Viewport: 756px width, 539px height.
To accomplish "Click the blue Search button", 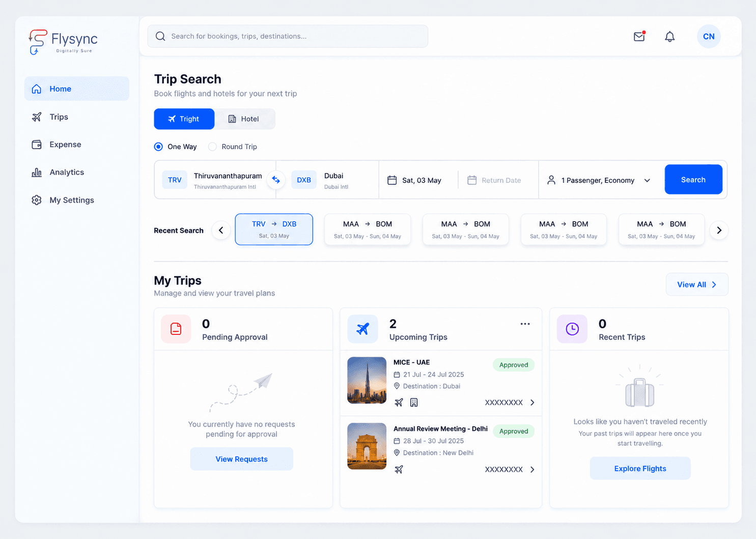I will tap(693, 179).
